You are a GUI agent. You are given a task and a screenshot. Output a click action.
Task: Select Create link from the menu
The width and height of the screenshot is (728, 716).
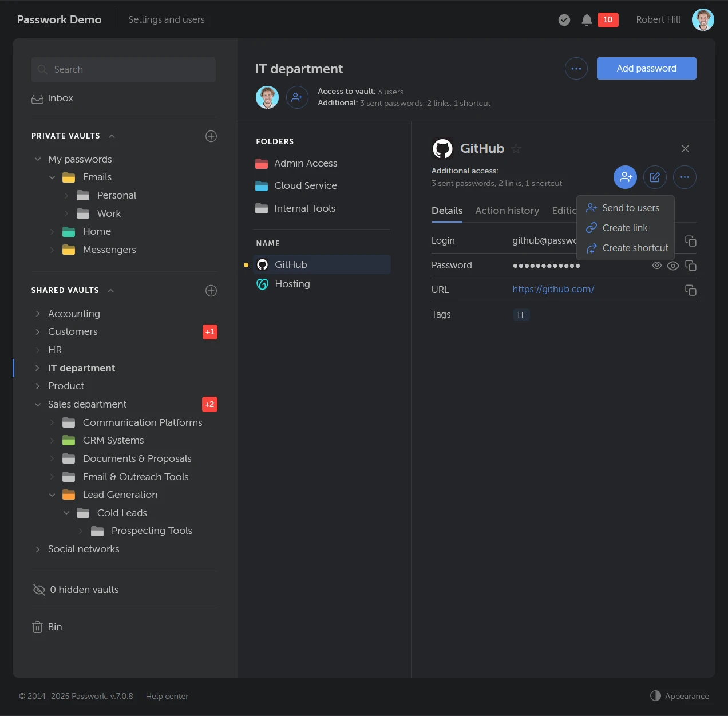[624, 228]
